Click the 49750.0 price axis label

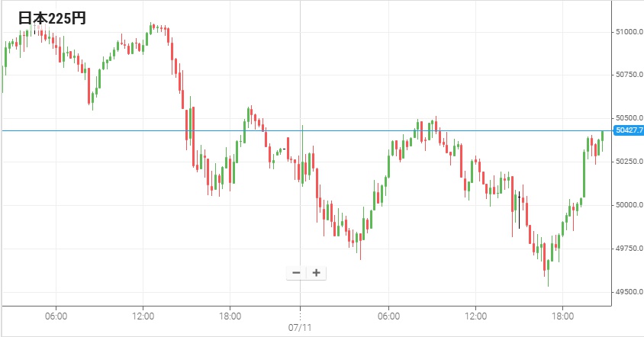[x=629, y=249]
